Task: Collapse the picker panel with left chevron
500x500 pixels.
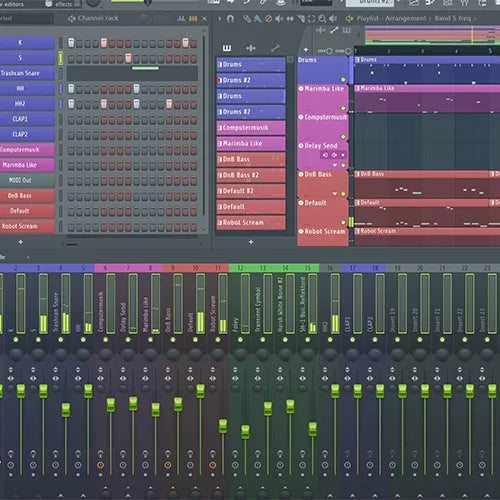Action: coord(359,35)
